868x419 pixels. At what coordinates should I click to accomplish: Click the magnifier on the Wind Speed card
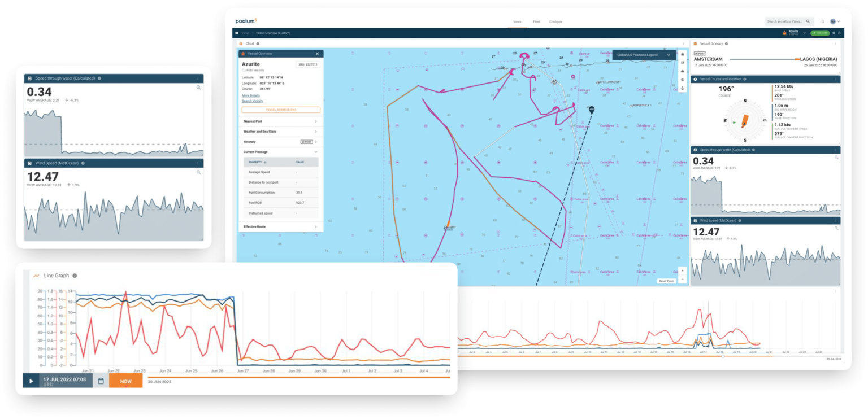[199, 172]
